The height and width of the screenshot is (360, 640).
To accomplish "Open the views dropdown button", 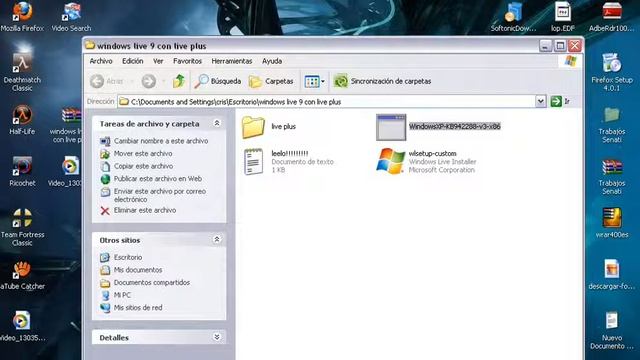I will point(315,81).
